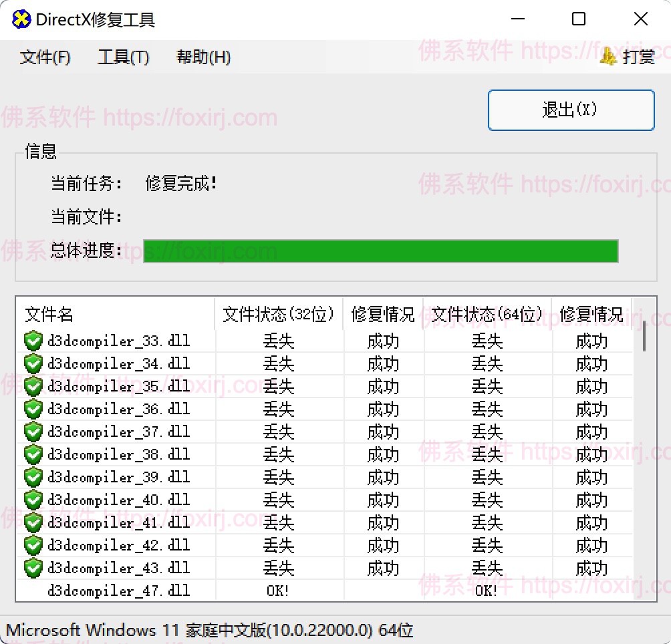Viewport: 671px width, 644px height.
Task: Click the 文件状态(32位) column header
Action: click(x=278, y=315)
